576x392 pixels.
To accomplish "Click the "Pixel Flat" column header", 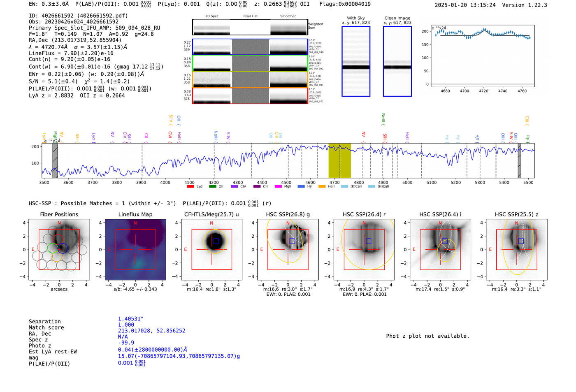I will 251,16.
